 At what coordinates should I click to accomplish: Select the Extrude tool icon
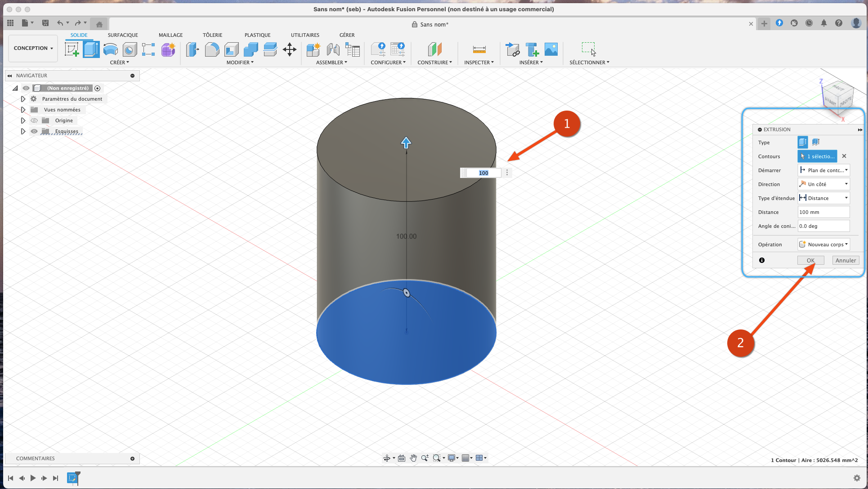pyautogui.click(x=91, y=49)
